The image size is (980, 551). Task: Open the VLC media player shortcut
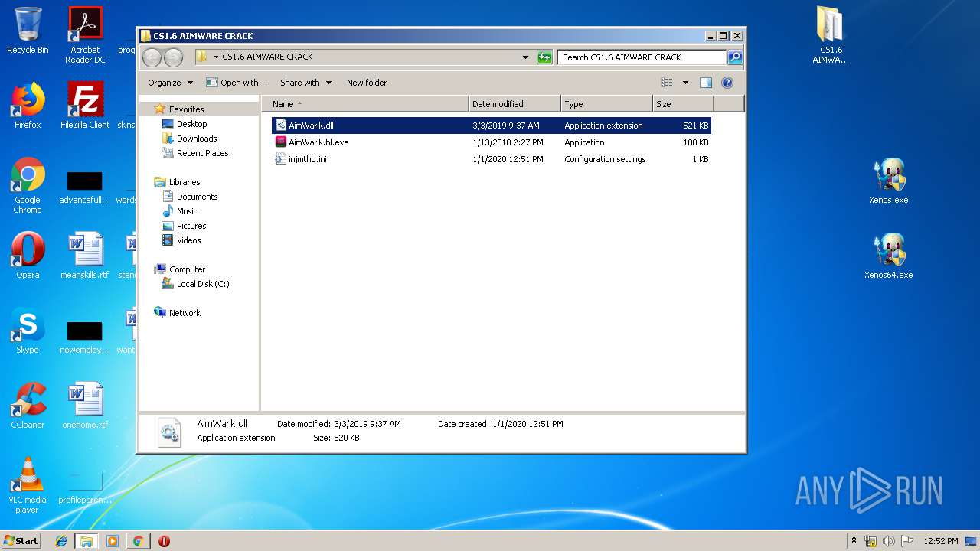tap(28, 485)
